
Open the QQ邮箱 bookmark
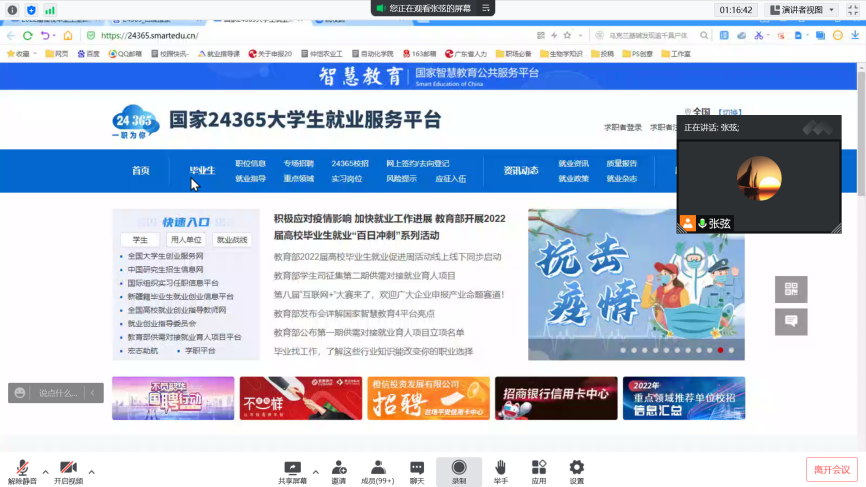click(x=125, y=54)
